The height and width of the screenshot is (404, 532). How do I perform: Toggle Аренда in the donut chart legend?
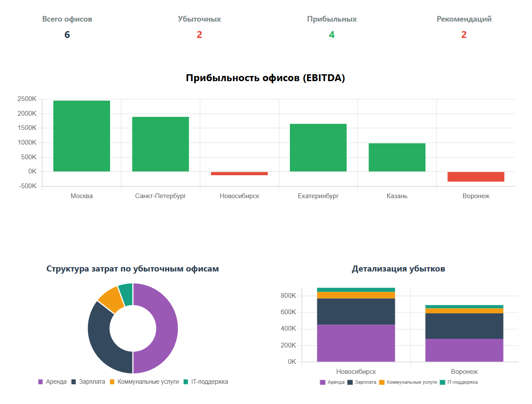52,382
